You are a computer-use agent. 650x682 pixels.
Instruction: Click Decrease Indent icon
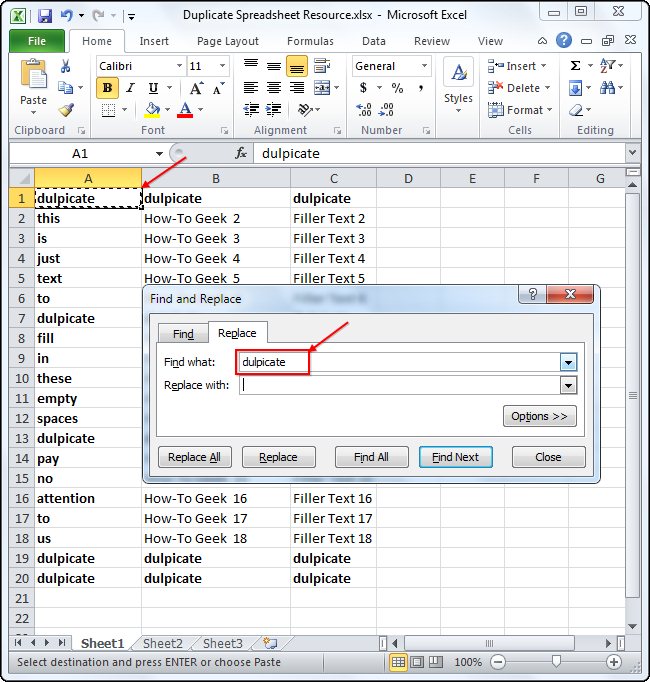(x=251, y=110)
